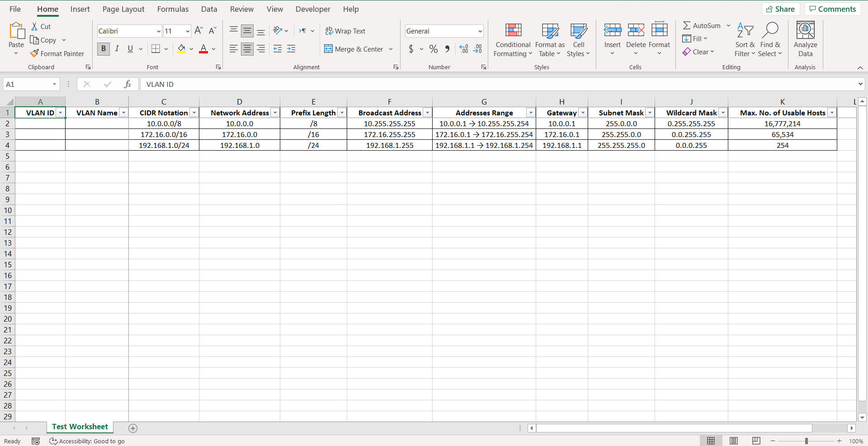Image resolution: width=868 pixels, height=446 pixels.
Task: Apply Percent Style format
Action: coord(434,49)
